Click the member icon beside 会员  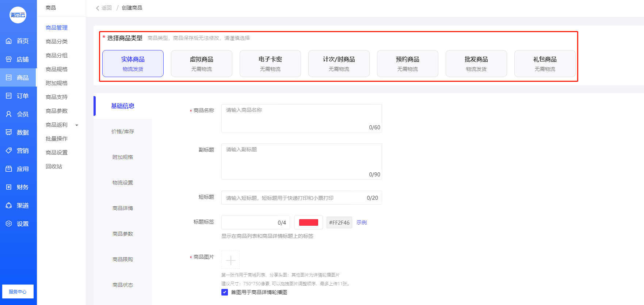pyautogui.click(x=9, y=114)
